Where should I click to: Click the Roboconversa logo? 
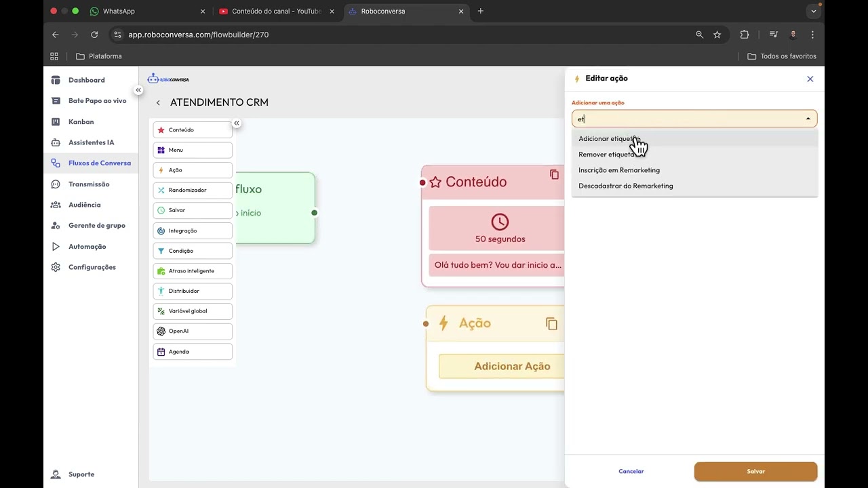tap(168, 79)
